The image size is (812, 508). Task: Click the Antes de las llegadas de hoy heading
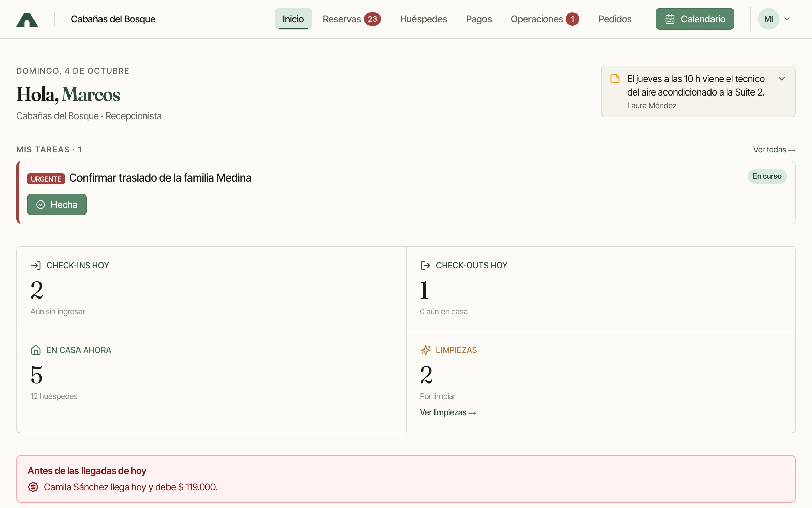(87, 471)
